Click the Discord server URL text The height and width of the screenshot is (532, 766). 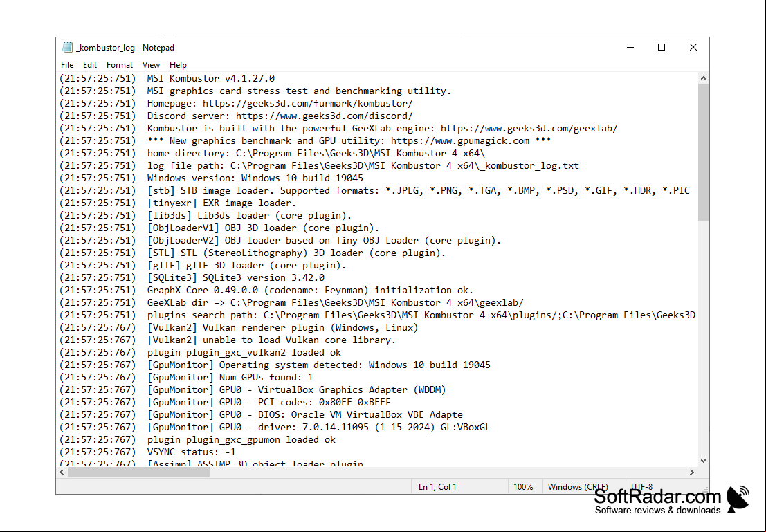click(325, 116)
